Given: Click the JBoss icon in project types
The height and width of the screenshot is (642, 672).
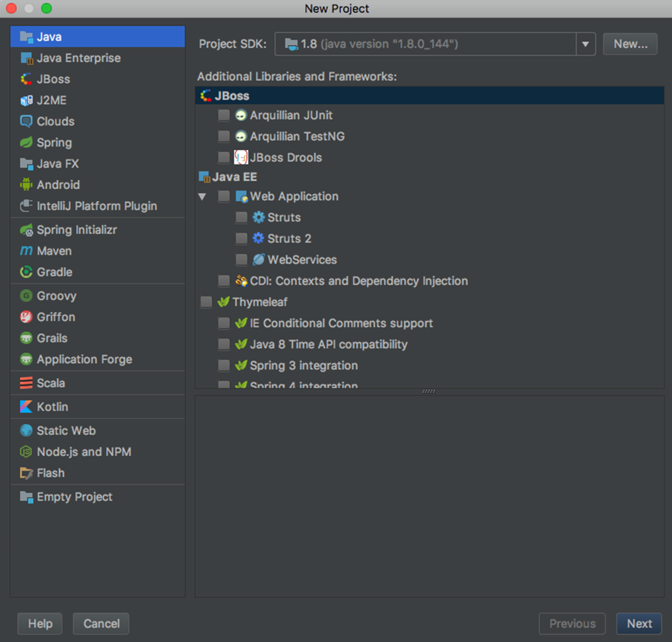Looking at the screenshot, I should tap(26, 79).
